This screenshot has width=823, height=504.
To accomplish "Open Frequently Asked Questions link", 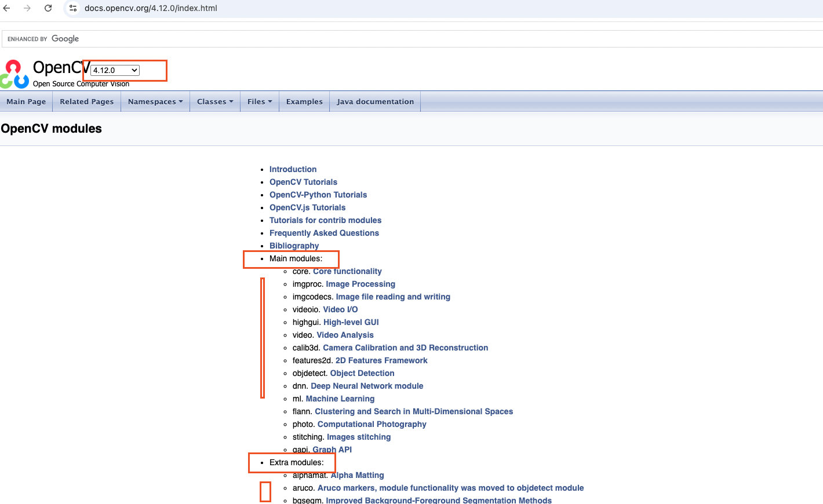I will pos(324,233).
